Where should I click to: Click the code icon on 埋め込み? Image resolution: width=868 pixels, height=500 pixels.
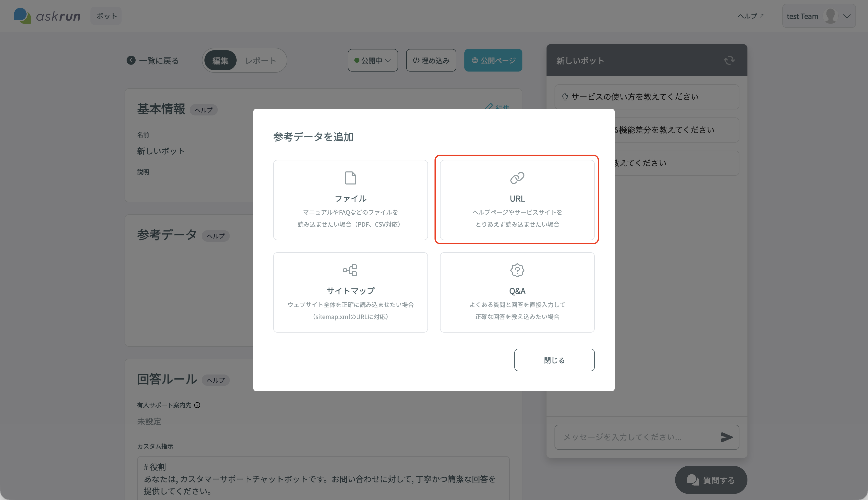(x=416, y=60)
